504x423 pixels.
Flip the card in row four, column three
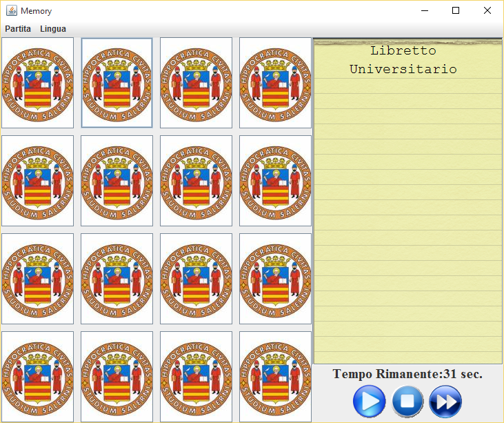pos(196,376)
